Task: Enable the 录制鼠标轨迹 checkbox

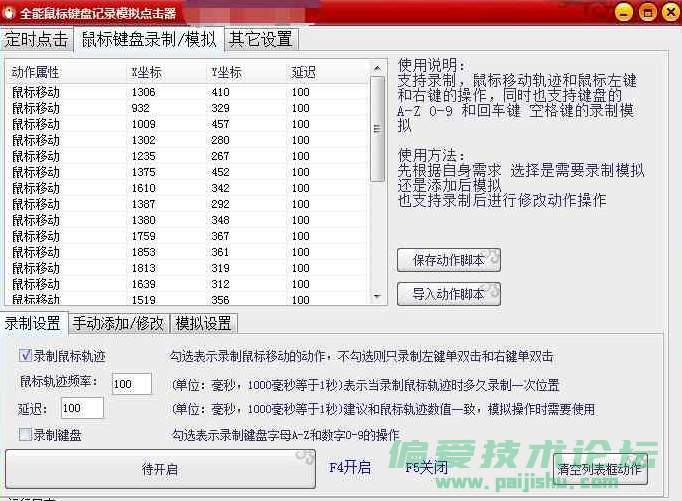Action: click(x=26, y=356)
